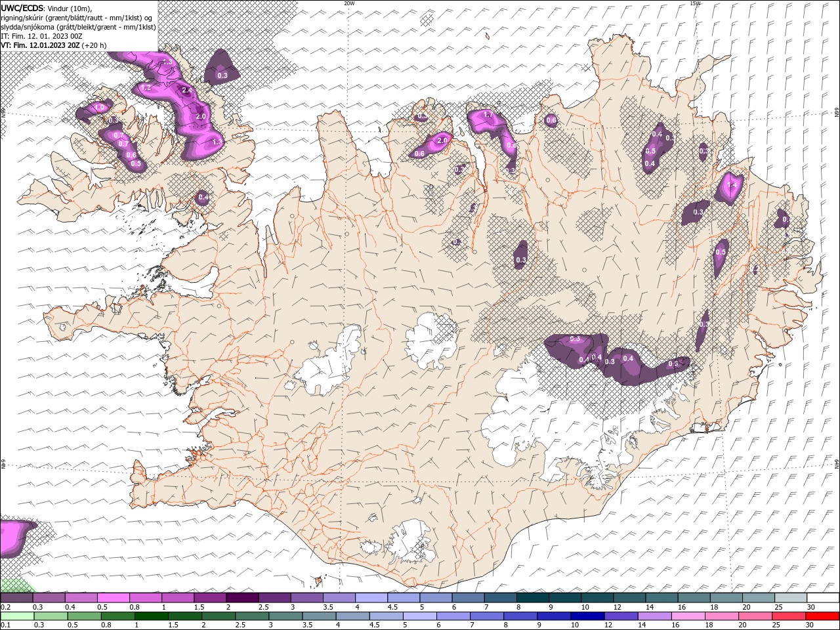Click the top-row lavender swatch between 4 and 4.5
The height and width of the screenshot is (630, 840).
click(x=371, y=598)
